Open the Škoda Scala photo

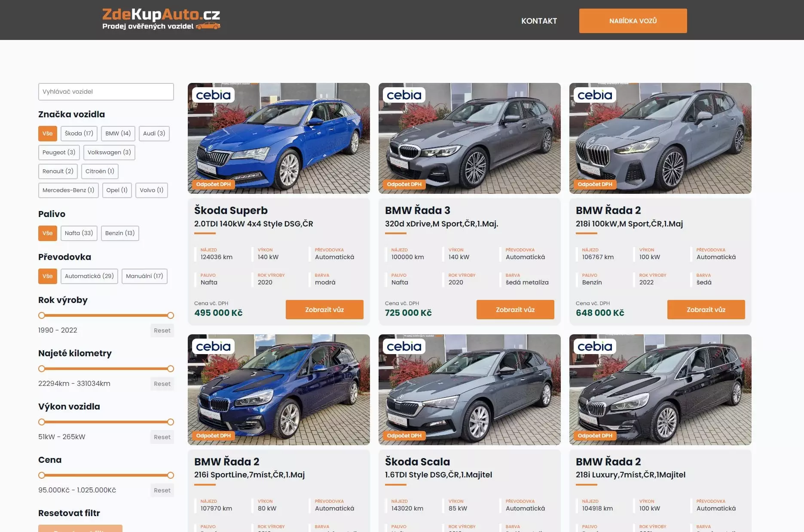pos(469,389)
